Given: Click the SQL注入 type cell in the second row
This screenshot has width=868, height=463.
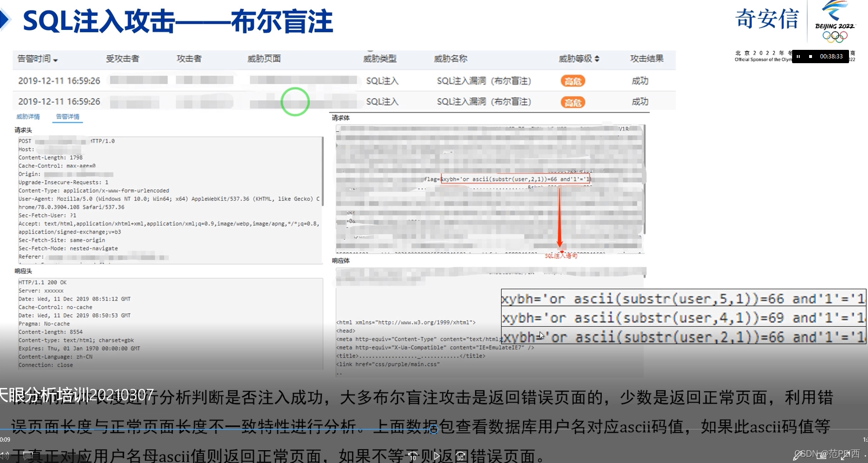Looking at the screenshot, I should [382, 102].
